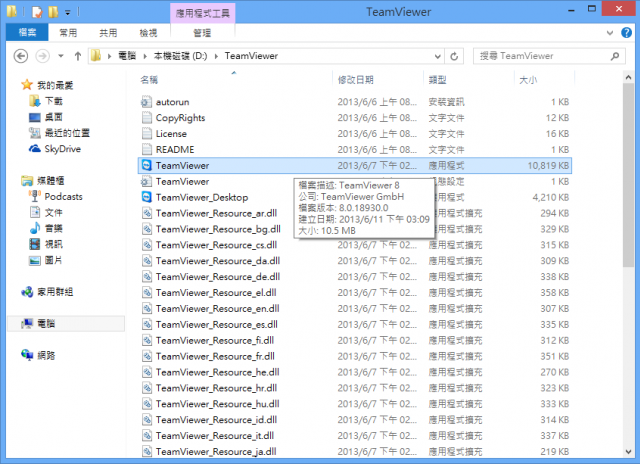
Task: Open the 我的最愛 star icon
Action: point(27,85)
